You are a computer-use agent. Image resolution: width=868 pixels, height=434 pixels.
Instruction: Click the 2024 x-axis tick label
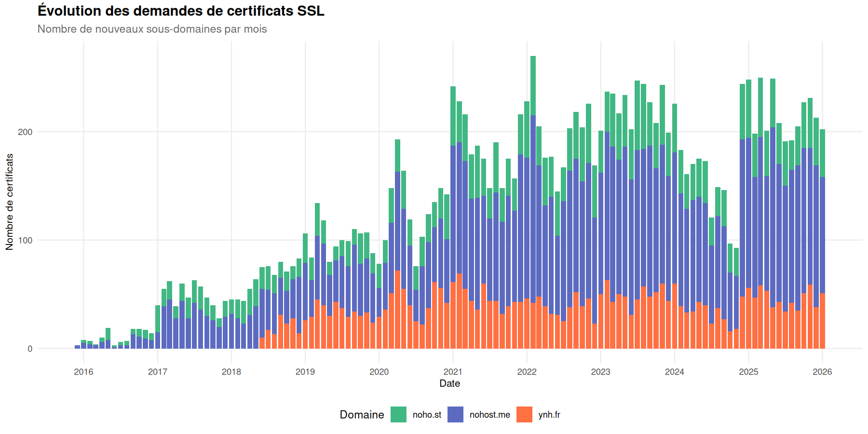674,372
